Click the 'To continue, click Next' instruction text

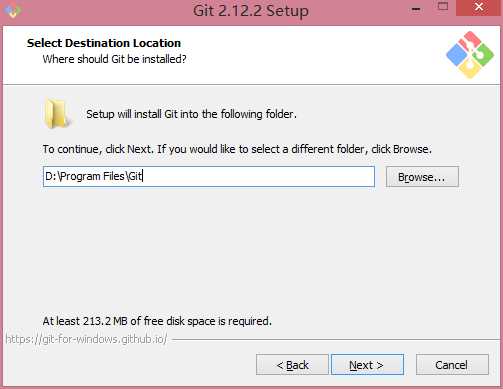pyautogui.click(x=237, y=149)
